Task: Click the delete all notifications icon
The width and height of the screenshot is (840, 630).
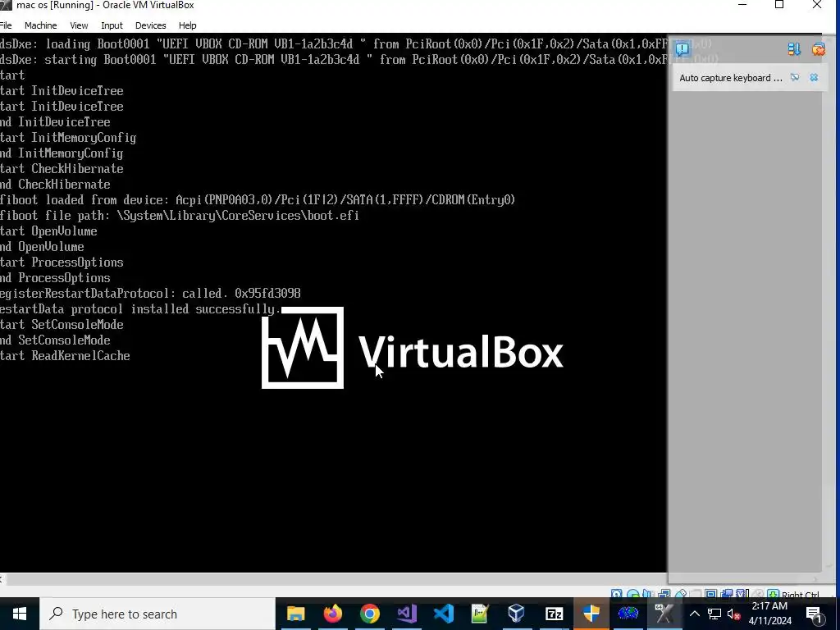Action: point(818,49)
